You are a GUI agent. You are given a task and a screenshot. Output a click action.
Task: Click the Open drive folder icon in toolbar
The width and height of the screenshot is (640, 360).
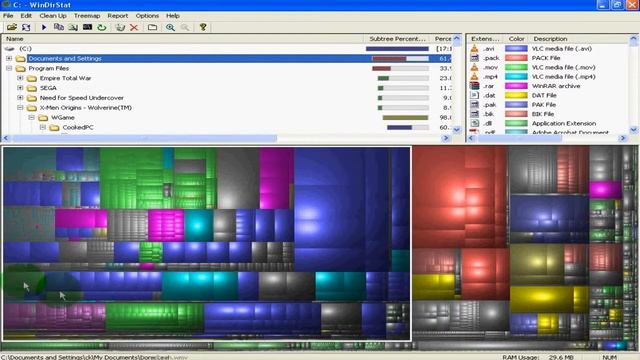coord(11,27)
